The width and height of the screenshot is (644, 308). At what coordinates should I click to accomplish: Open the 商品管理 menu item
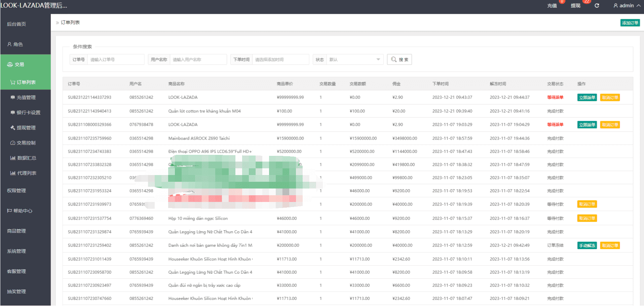click(16, 231)
